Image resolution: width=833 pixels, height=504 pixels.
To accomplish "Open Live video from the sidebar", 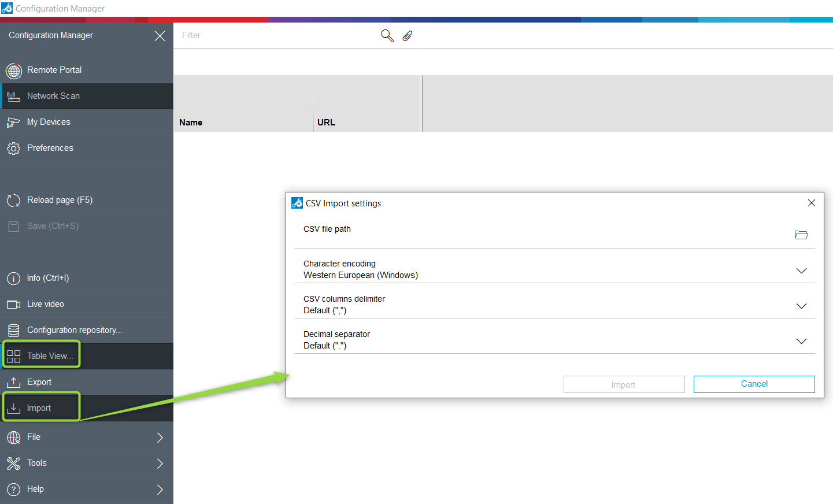I will (x=45, y=304).
